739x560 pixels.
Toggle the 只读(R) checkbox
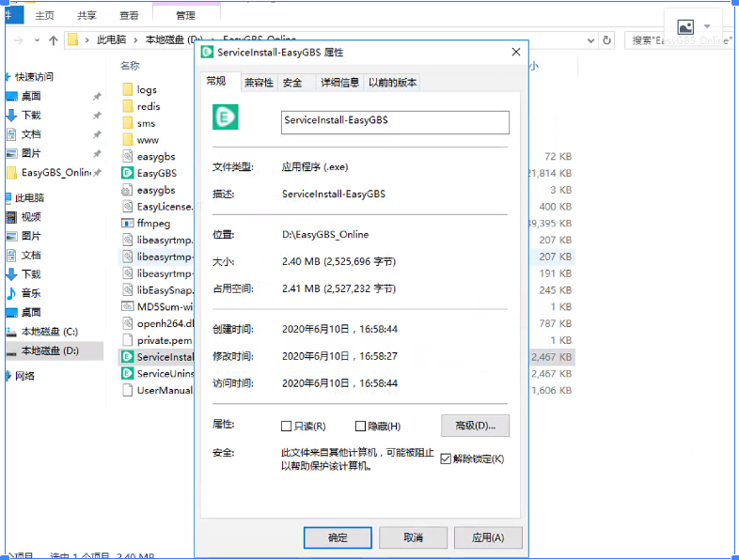coord(286,427)
